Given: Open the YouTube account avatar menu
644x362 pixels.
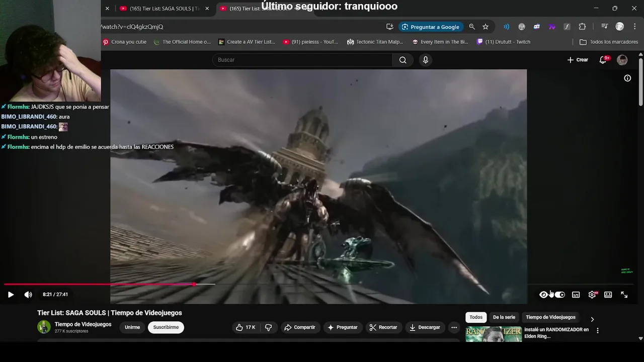Looking at the screenshot, I should [x=622, y=60].
